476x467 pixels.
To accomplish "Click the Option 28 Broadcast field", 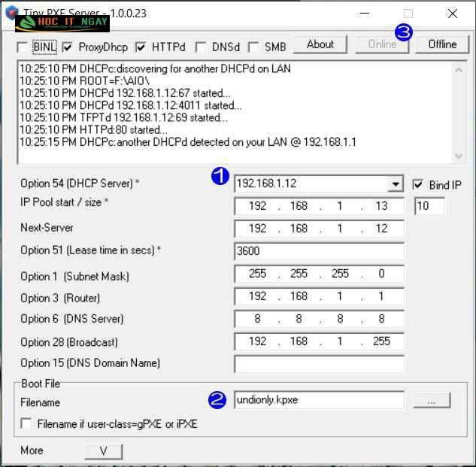I will coord(319,341).
